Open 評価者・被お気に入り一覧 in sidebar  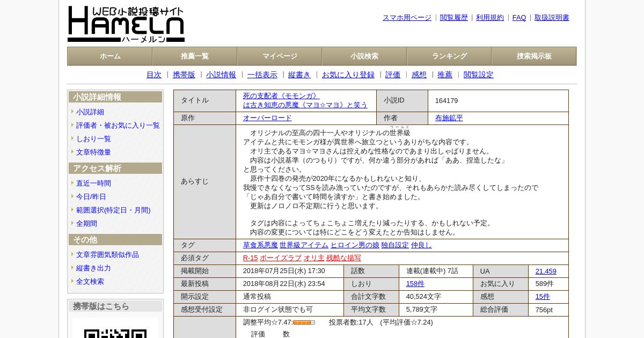point(118,126)
